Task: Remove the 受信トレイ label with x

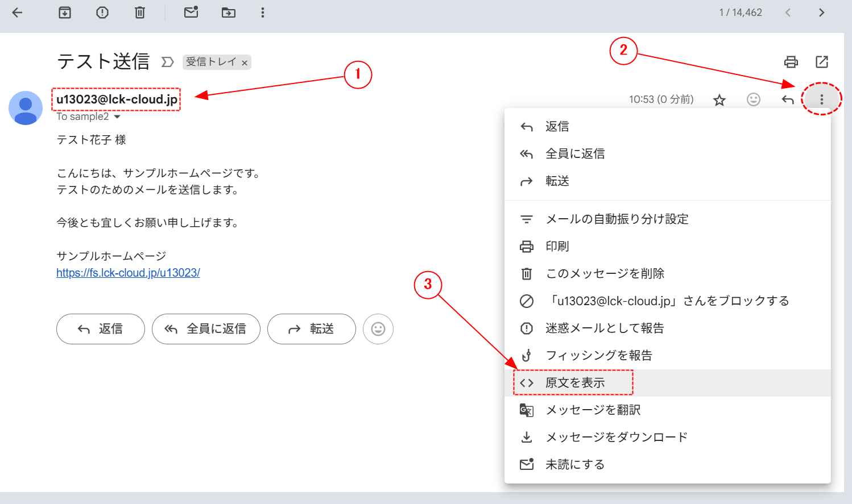Action: click(x=245, y=63)
